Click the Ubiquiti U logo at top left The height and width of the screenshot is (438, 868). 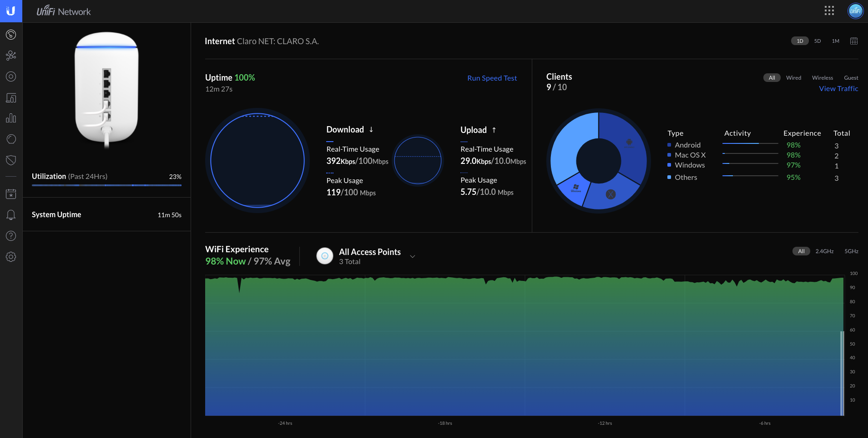(11, 11)
